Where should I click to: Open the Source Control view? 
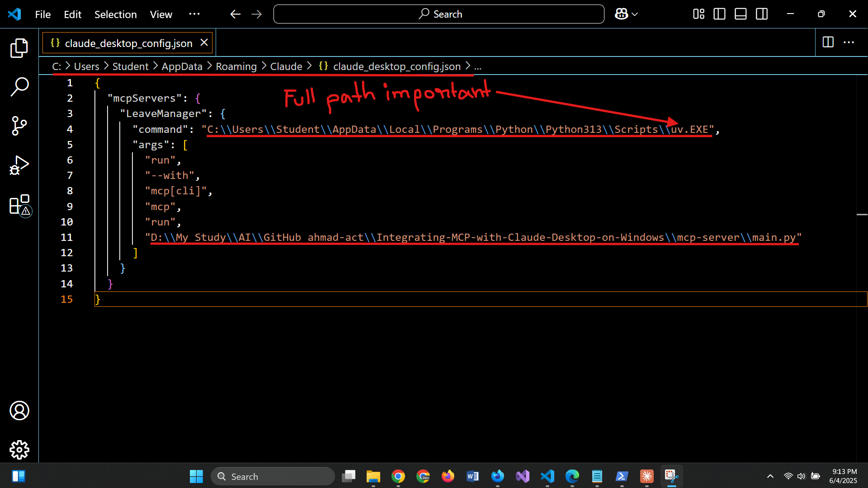point(19,126)
